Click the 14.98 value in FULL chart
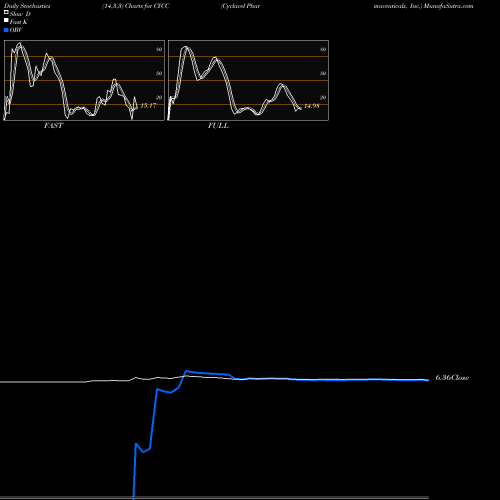Viewport: 500px width, 500px height. [x=312, y=106]
